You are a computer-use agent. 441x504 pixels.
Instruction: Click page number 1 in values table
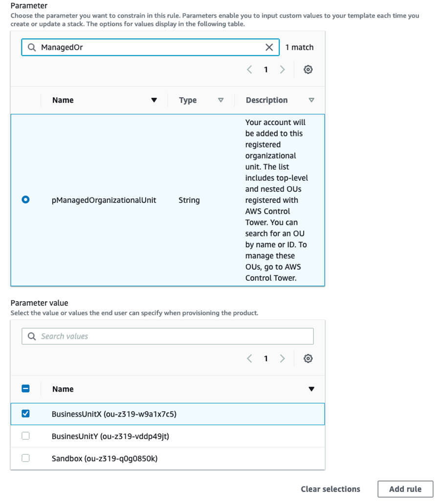point(266,358)
